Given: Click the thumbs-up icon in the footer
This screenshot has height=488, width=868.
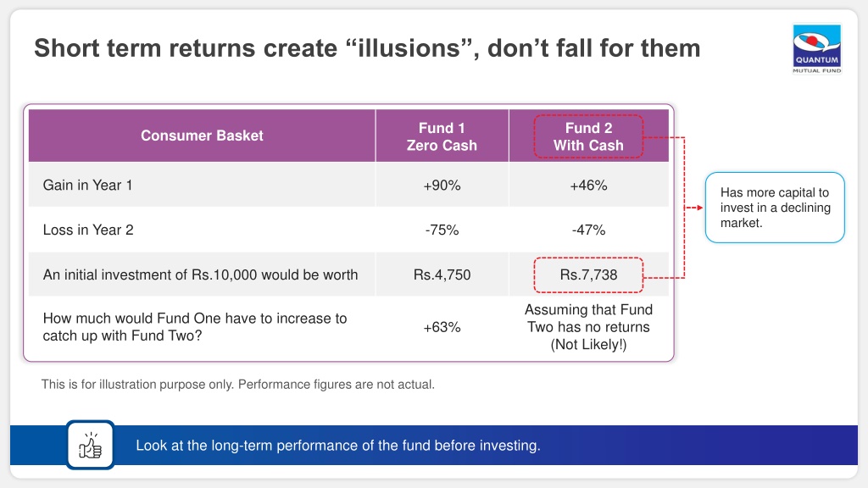Looking at the screenshot, I should [x=90, y=445].
